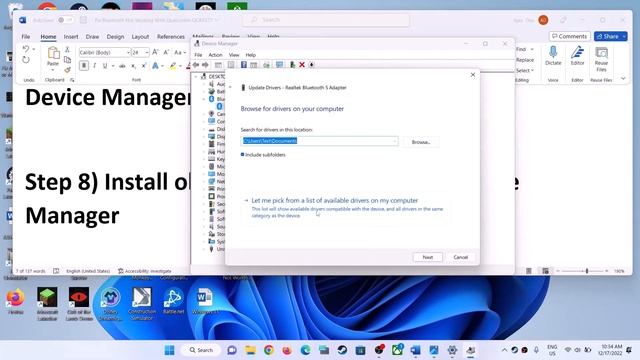
Task: Switch to the Draw ribbon tab
Action: 92,37
